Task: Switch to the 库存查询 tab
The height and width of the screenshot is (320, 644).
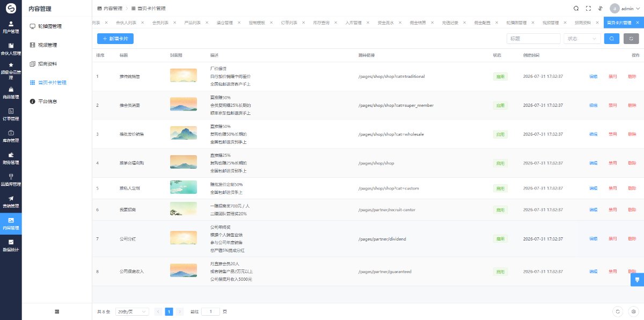Action: click(x=321, y=23)
